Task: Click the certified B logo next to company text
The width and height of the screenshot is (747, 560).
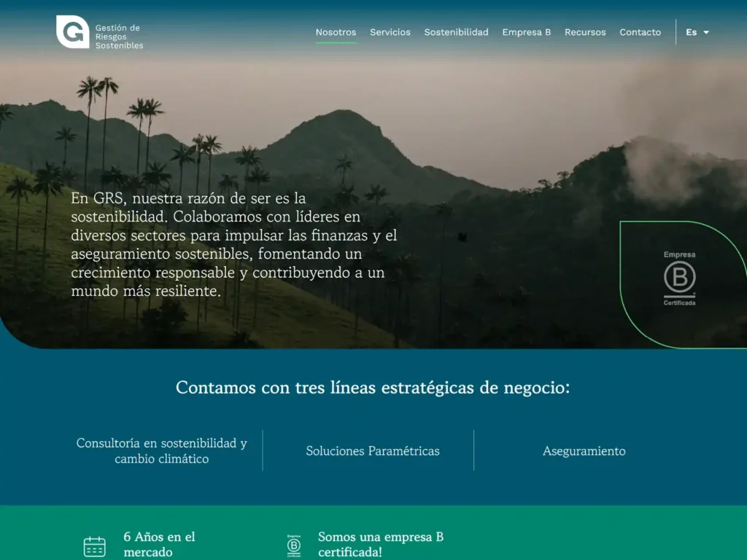Action: (x=295, y=543)
